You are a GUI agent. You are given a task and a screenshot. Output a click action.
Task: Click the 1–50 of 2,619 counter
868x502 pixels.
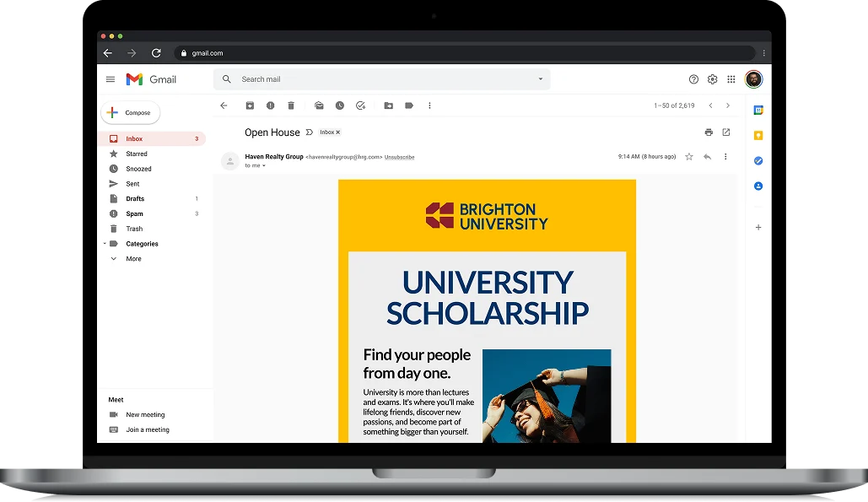pos(674,105)
